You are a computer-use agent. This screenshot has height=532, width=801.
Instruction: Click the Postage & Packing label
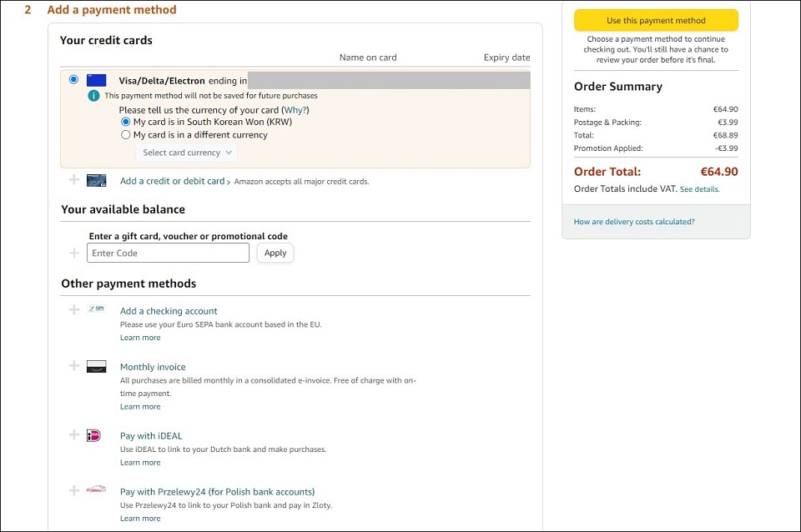(607, 122)
